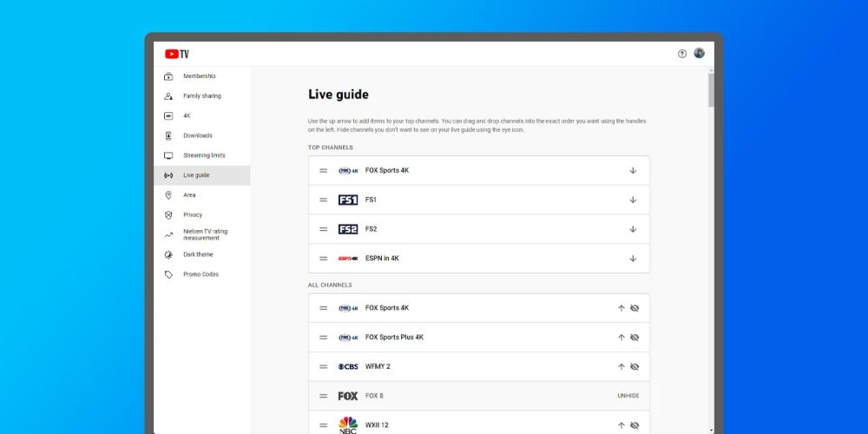
Task: Open Nielsen TV rating measurement settings
Action: coord(205,234)
